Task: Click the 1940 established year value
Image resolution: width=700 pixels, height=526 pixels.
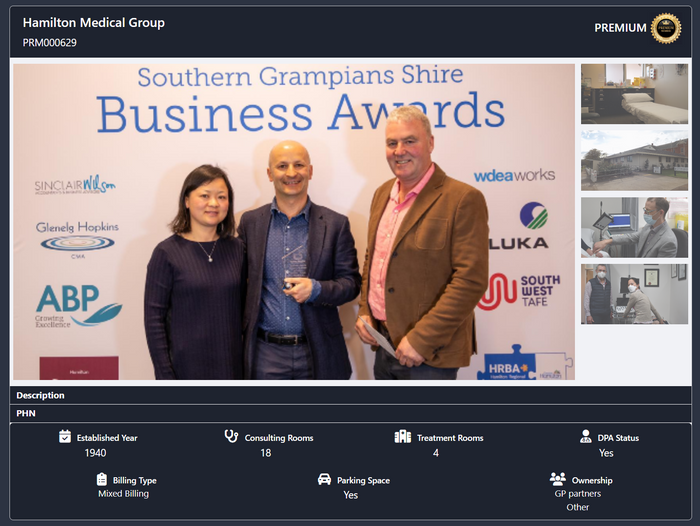Action: click(x=96, y=453)
